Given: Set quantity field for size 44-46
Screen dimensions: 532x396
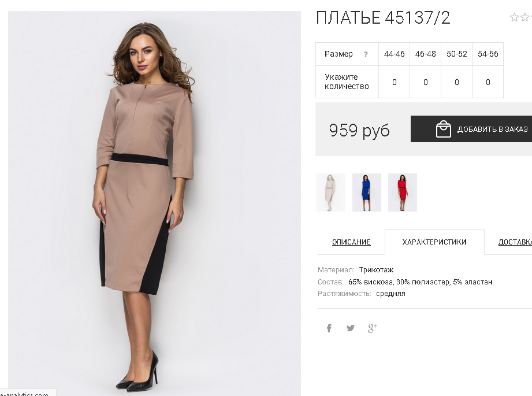Looking at the screenshot, I should (395, 82).
